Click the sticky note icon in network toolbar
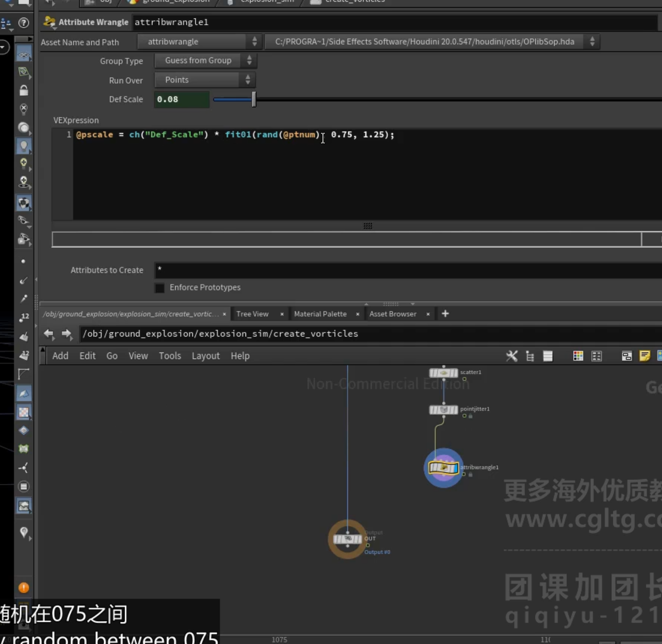The width and height of the screenshot is (662, 644). 644,356
